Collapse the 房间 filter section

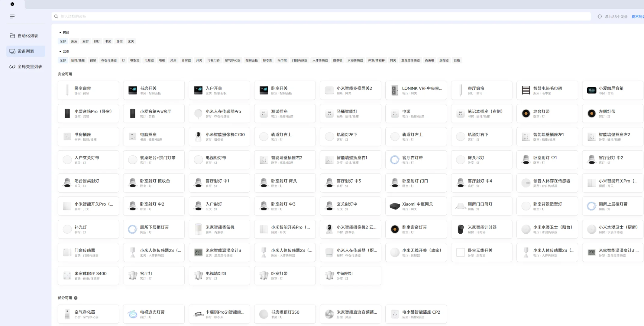tap(60, 33)
